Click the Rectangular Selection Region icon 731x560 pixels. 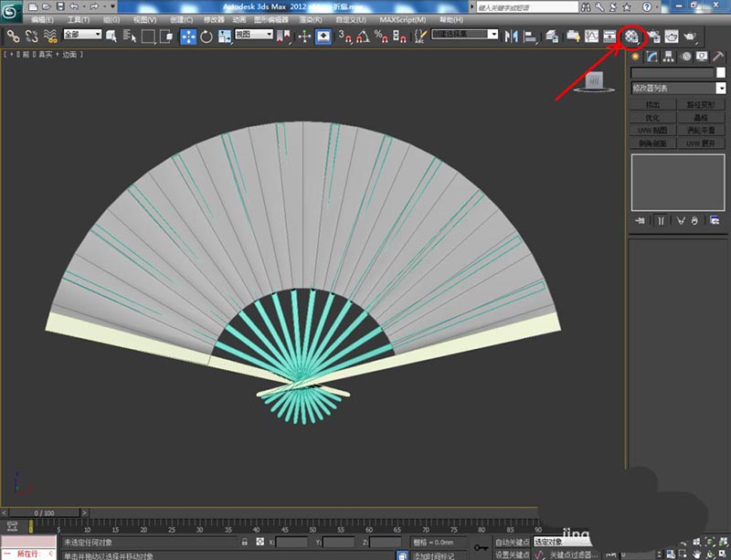[x=147, y=37]
